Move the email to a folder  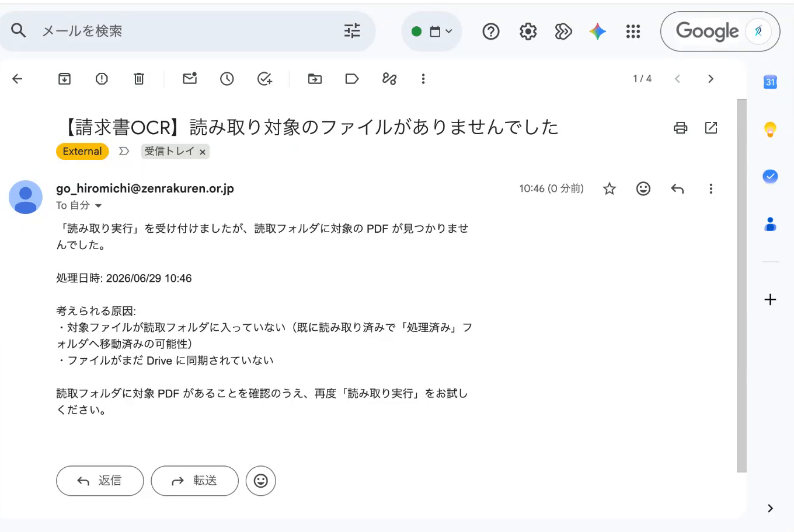[x=315, y=79]
